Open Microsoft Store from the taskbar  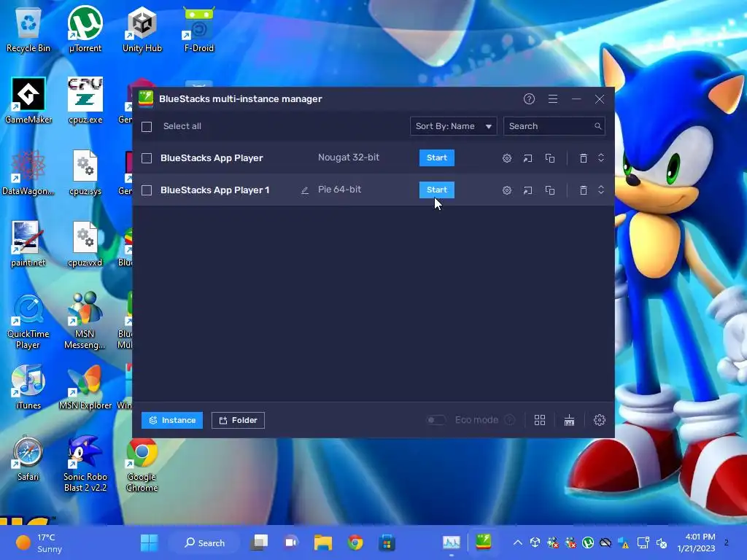387,542
